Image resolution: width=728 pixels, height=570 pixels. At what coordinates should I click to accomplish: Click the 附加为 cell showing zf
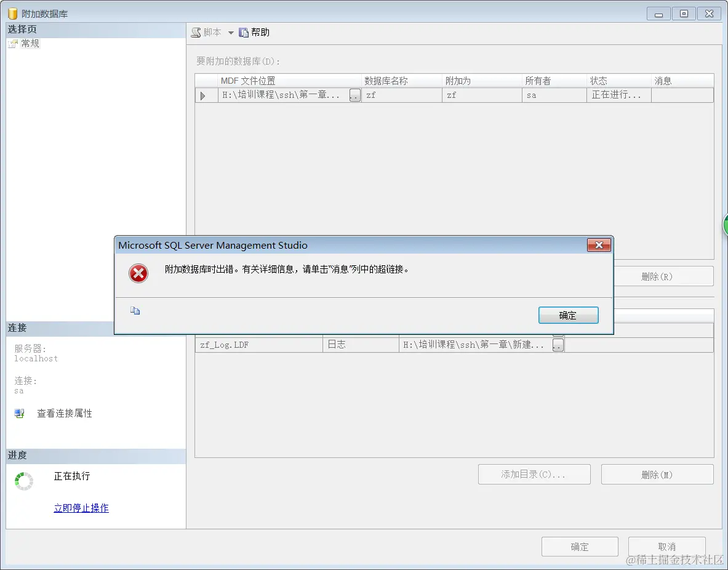coord(482,95)
